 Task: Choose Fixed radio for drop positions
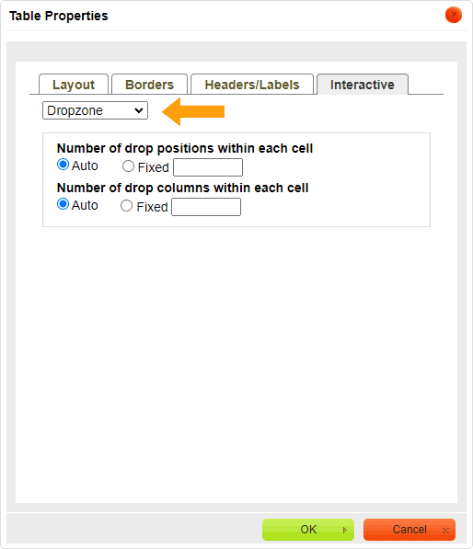128,166
